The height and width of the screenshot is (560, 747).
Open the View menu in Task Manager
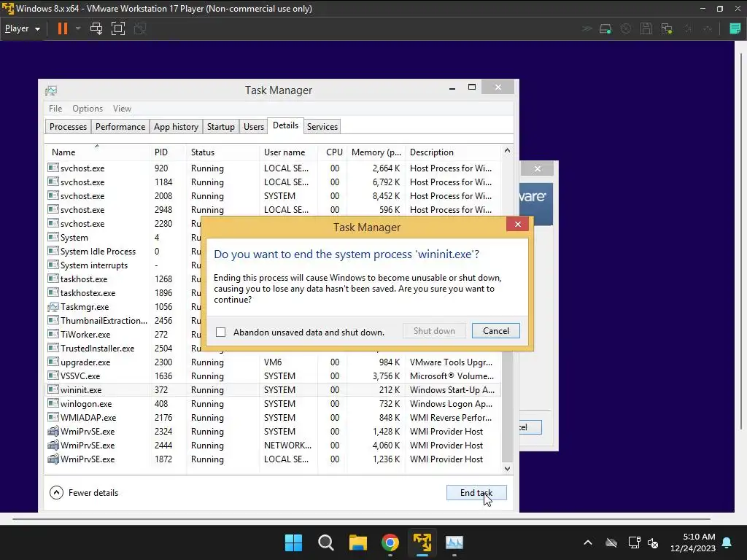[122, 109]
